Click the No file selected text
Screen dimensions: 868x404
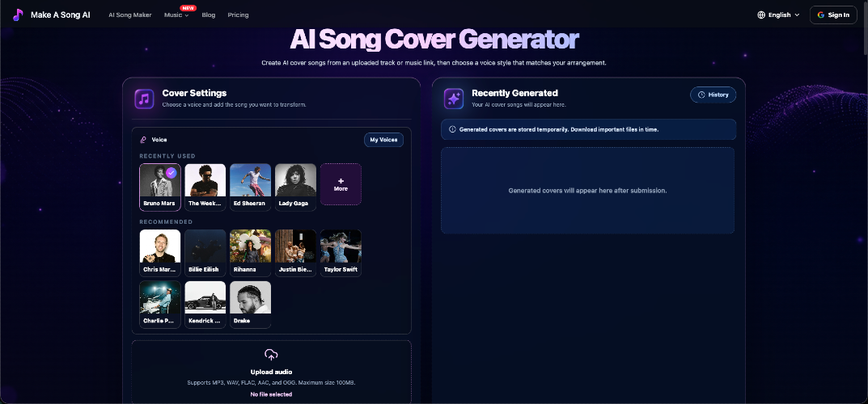271,394
